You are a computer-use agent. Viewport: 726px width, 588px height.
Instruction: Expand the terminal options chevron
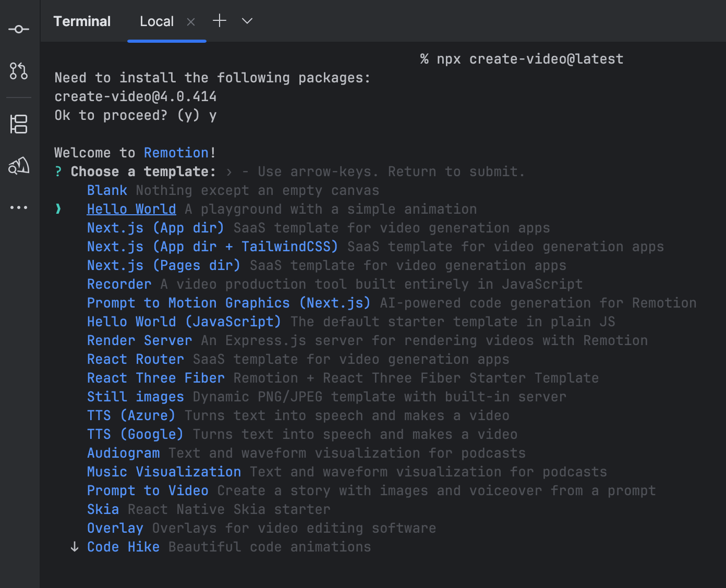point(247,21)
